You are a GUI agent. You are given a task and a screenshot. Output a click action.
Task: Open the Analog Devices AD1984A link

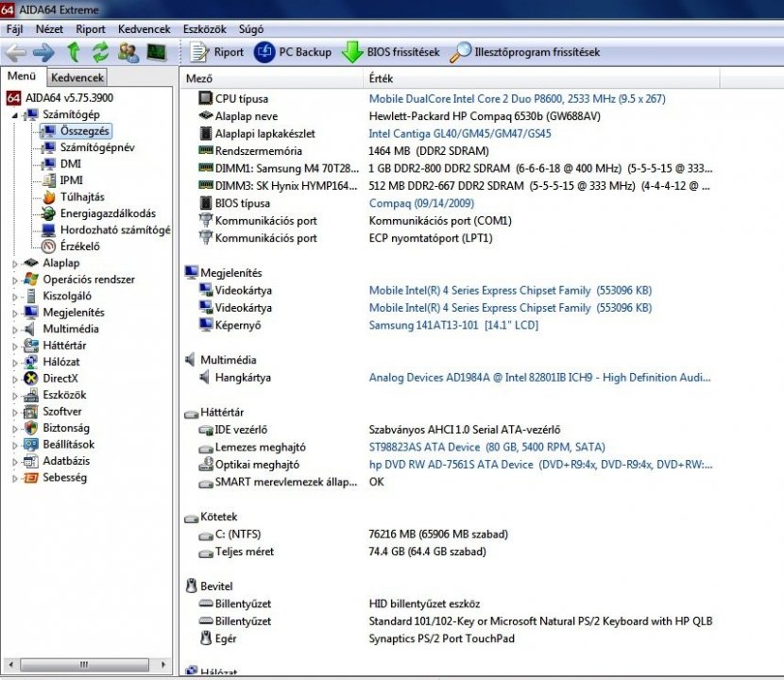point(539,378)
